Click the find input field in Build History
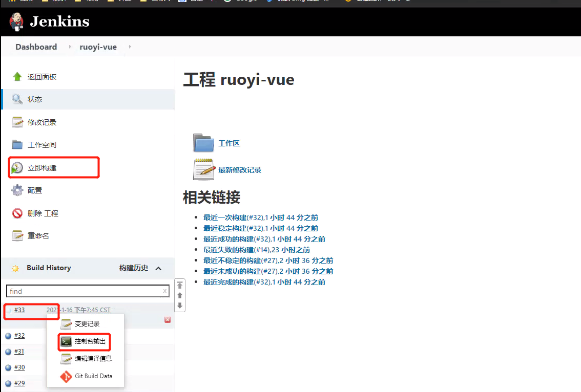This screenshot has height=392, width=581. (88, 291)
